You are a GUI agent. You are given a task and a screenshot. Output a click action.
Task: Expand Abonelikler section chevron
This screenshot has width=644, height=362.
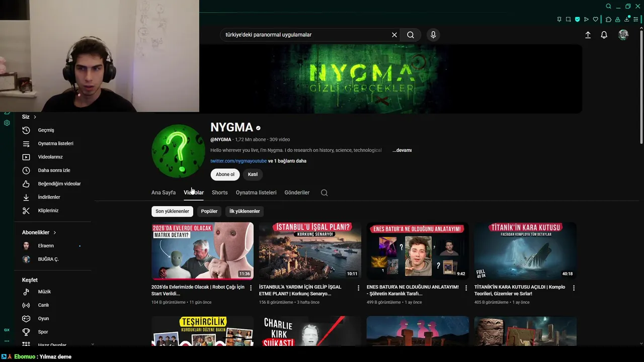(54, 233)
